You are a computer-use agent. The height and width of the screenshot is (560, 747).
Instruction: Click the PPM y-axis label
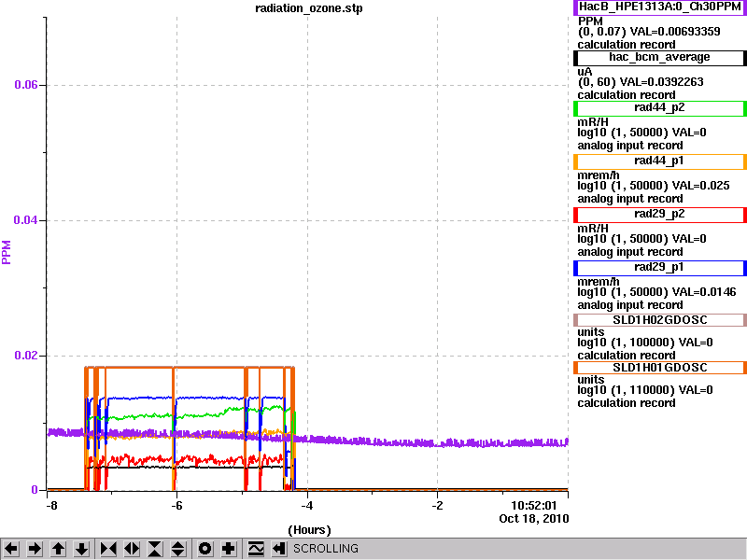pyautogui.click(x=7, y=252)
